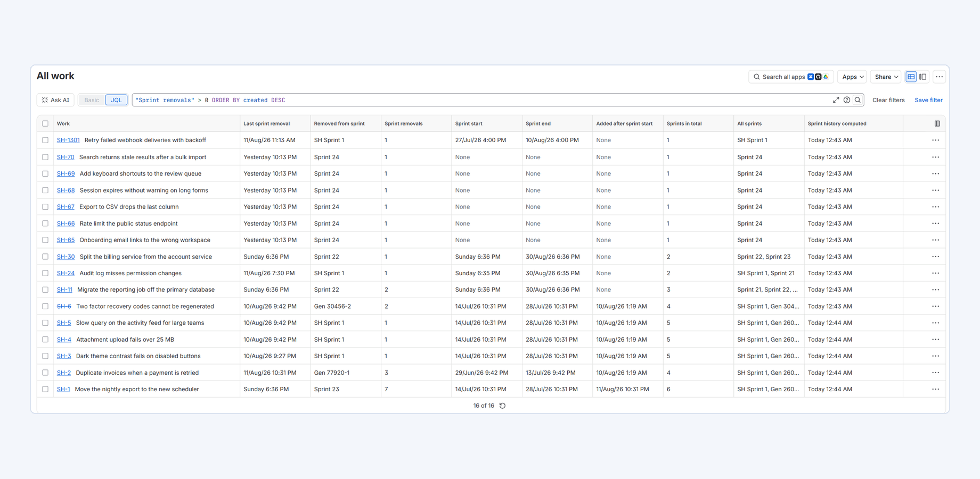This screenshot has height=479, width=980.
Task: Sort by Last sprint removal column
Action: [266, 123]
